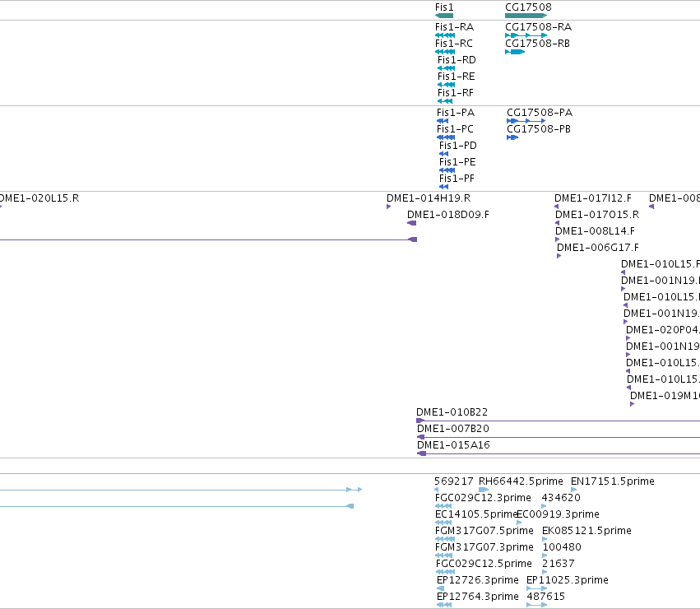The width and height of the screenshot is (700, 609).
Task: Select the DME1-017O15.R feature label
Action: point(597,215)
